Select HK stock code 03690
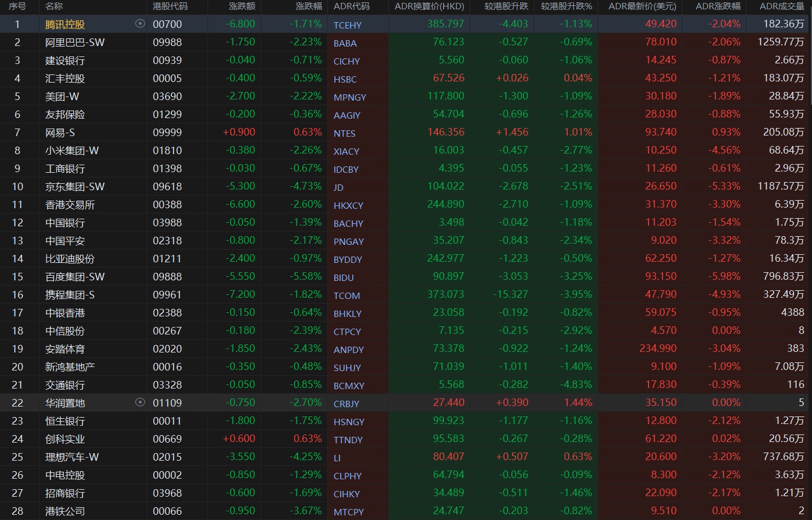The image size is (812, 520). (167, 97)
